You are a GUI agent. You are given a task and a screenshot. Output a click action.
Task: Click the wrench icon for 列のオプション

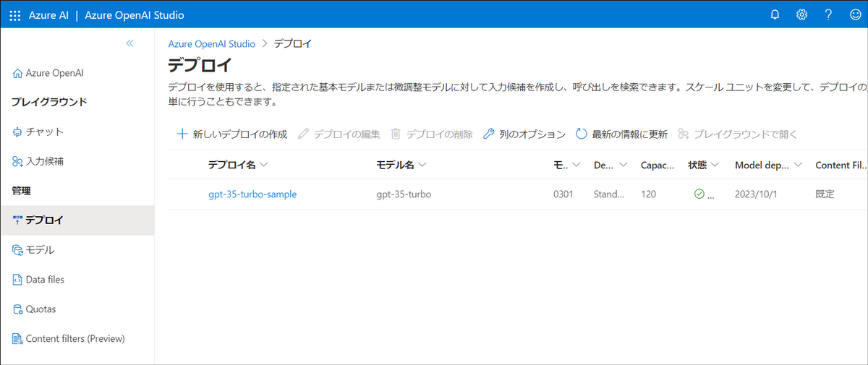click(488, 134)
